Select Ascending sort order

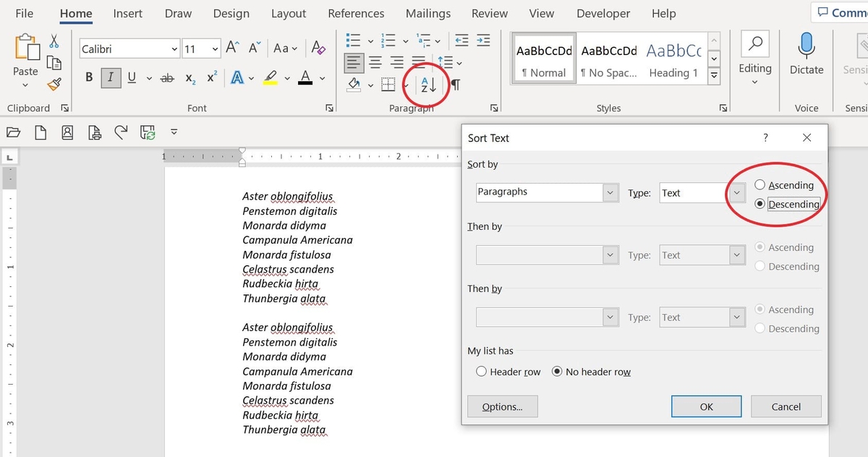tap(760, 184)
